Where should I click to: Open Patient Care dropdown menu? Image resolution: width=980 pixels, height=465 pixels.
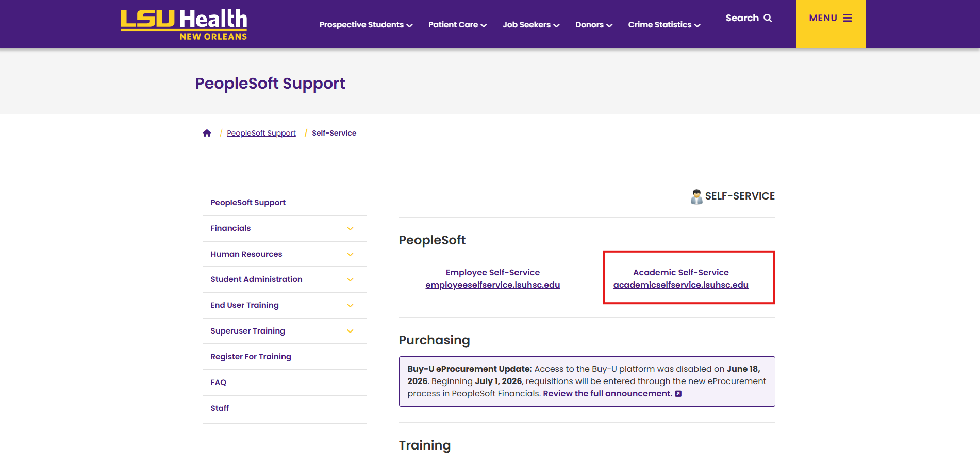(458, 25)
